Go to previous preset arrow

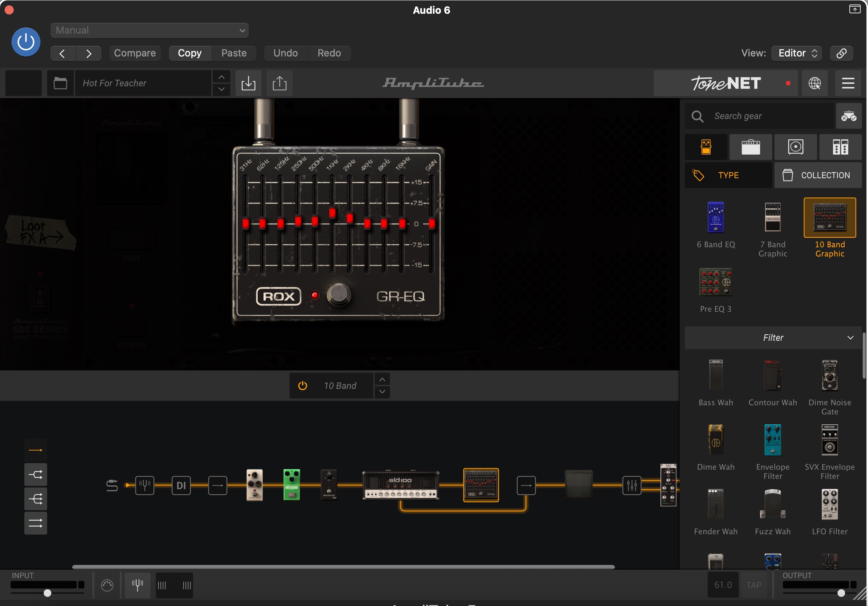[x=63, y=53]
